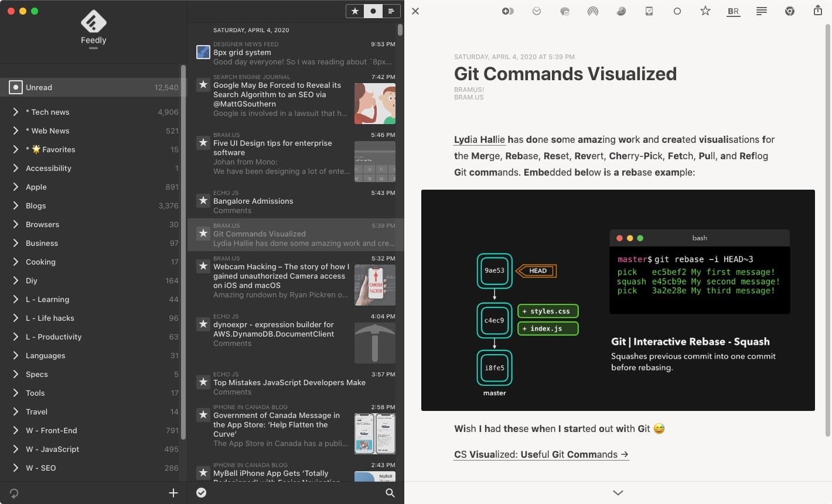
Task: Click the BRAM.US source under the title
Action: coord(469,97)
